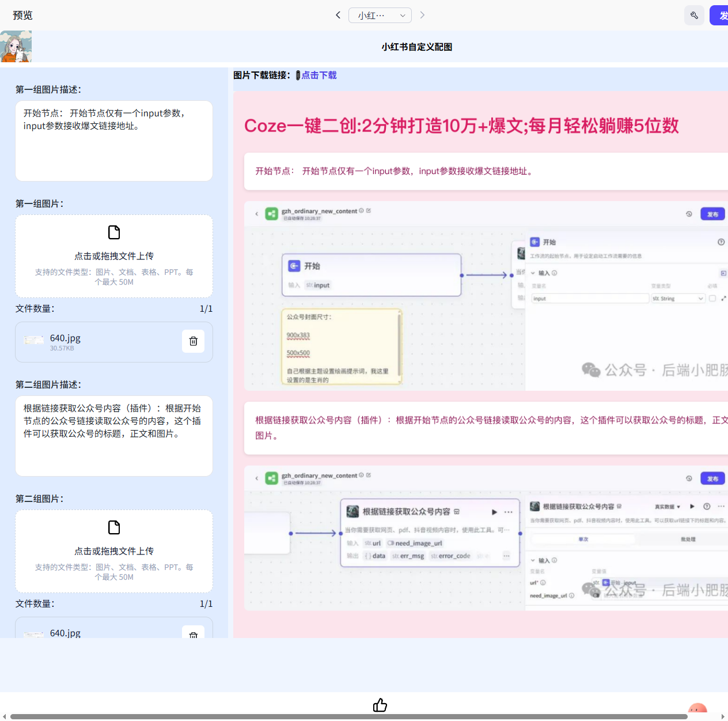The height and width of the screenshot is (721, 728).
Task: Click the 小红书自定义配图 heading
Action: pyautogui.click(x=417, y=47)
